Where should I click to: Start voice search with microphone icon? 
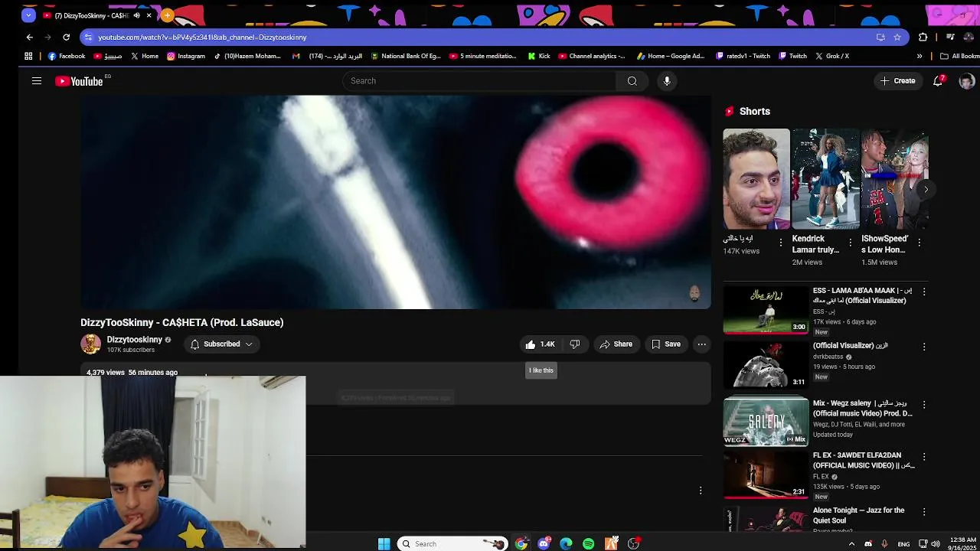click(x=667, y=81)
